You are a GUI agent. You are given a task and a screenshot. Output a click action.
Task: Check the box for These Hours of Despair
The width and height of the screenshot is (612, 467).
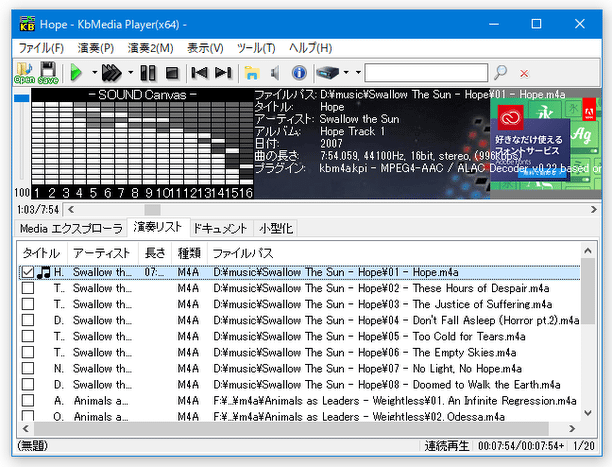28,288
